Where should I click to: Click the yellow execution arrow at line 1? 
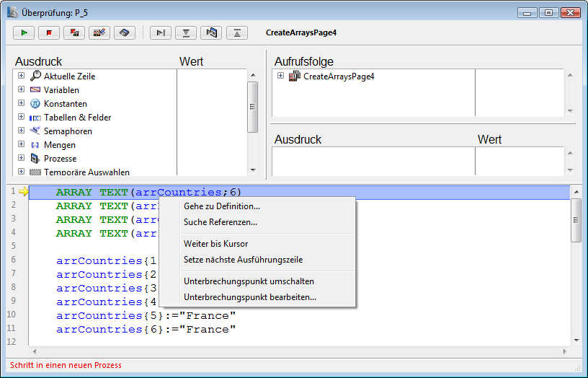(23, 192)
